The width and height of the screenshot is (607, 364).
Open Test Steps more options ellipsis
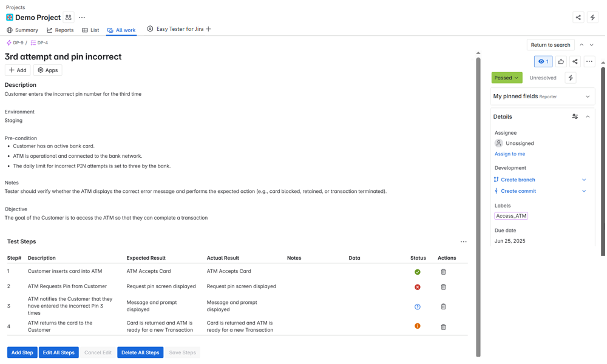click(x=463, y=242)
